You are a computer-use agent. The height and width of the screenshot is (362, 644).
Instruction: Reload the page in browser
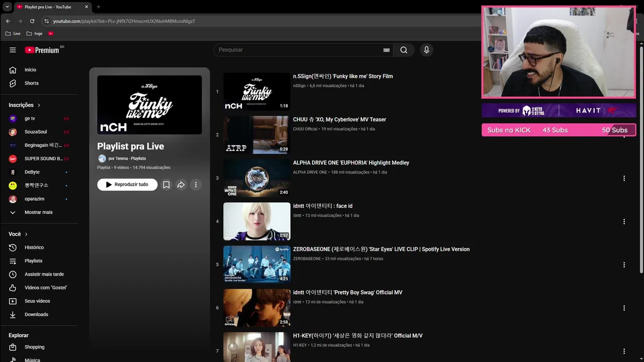[x=32, y=21]
